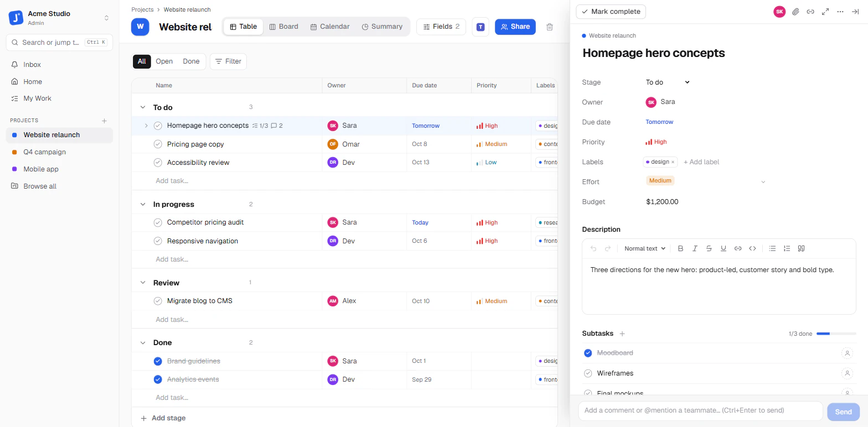This screenshot has height=427, width=868.
Task: Delete project with the trash icon
Action: pyautogui.click(x=550, y=27)
